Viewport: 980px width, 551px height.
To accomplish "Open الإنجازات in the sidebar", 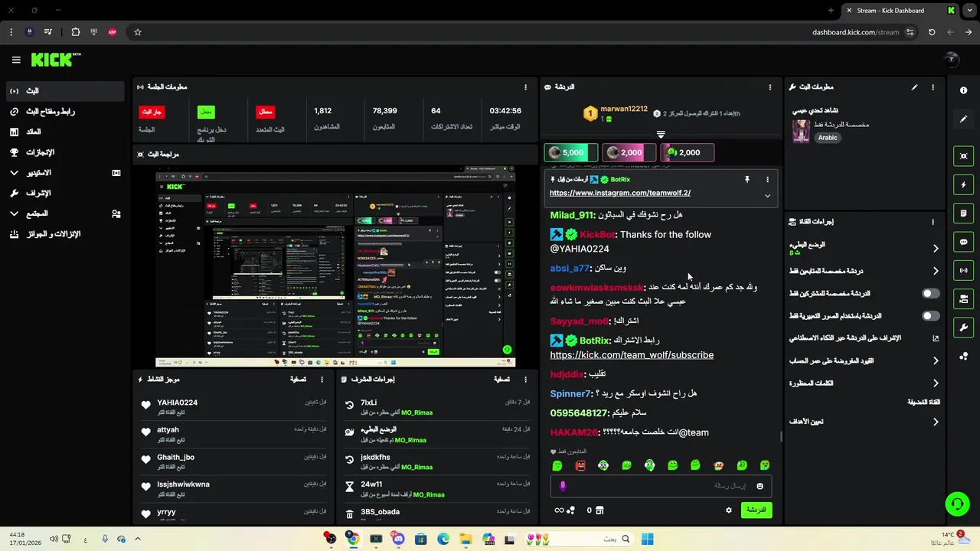I will (x=65, y=152).
